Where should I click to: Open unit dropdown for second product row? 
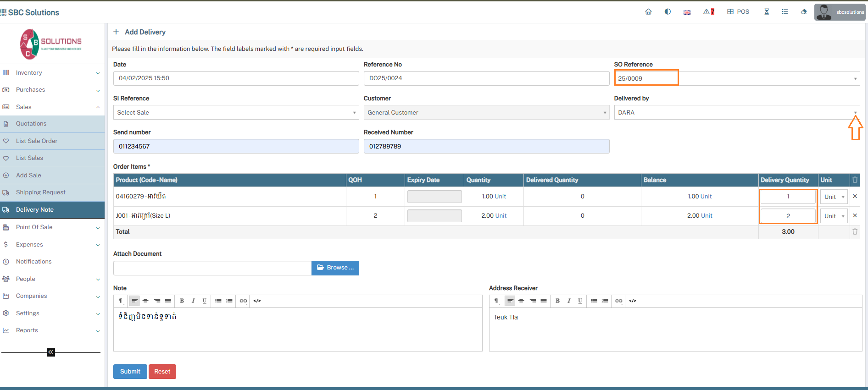coord(834,216)
